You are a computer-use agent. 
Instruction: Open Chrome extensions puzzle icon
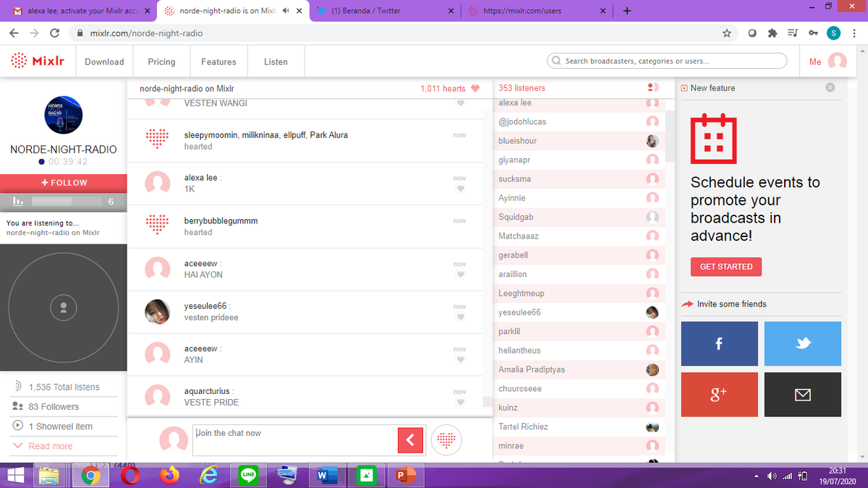(x=773, y=33)
